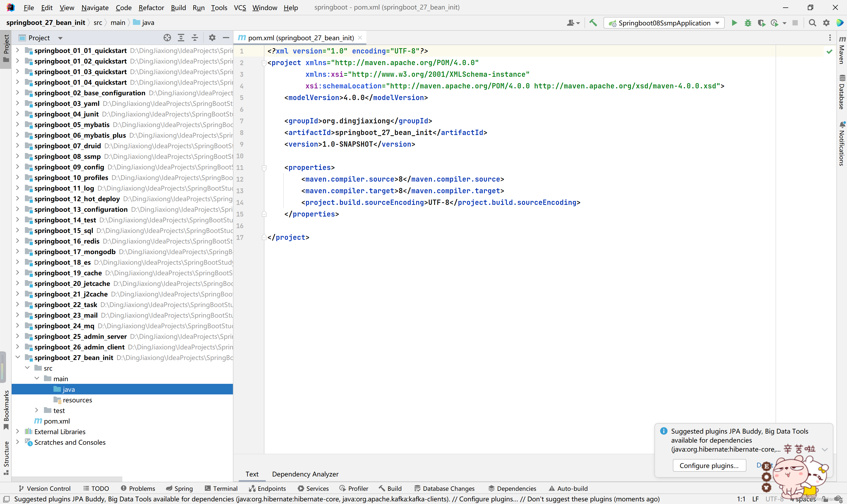Viewport: 847px width, 504px height.
Task: Select opened file locate target icon
Action: (167, 38)
